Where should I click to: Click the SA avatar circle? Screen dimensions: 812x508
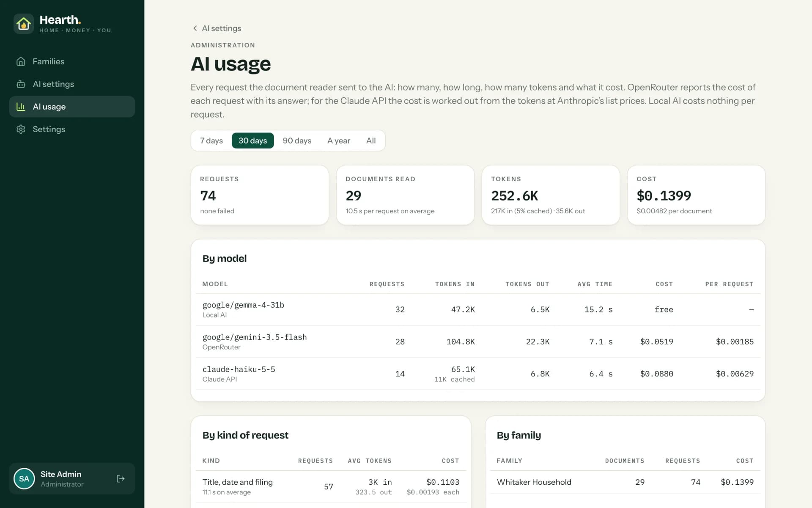click(x=24, y=479)
